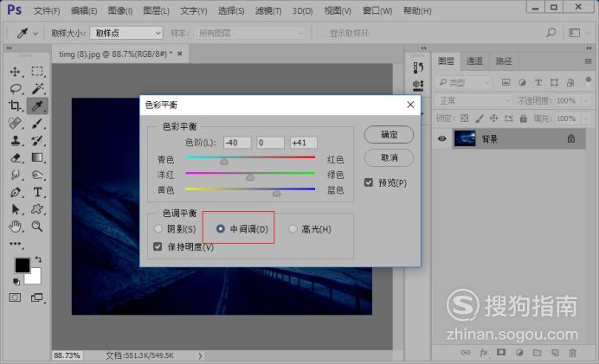Select the Eyedropper tool in toolbox

37,105
